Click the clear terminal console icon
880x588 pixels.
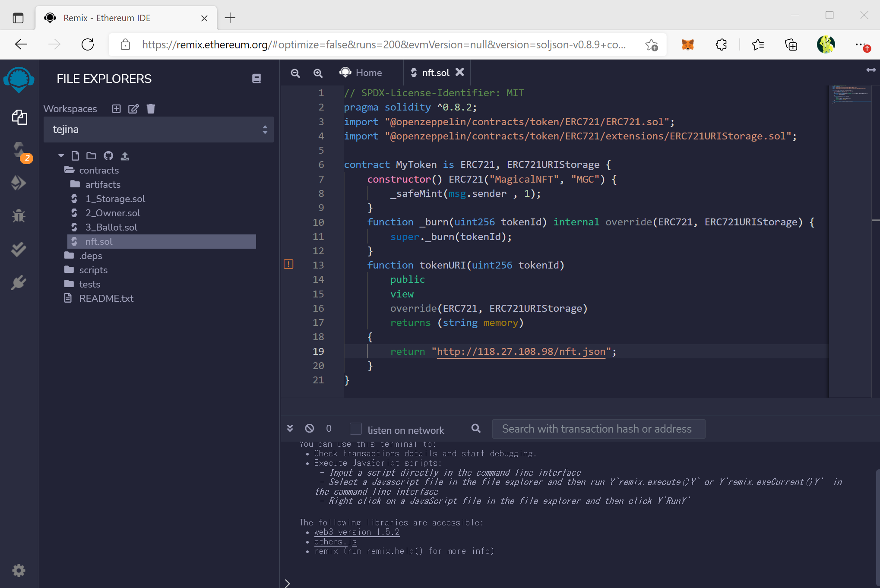click(x=309, y=428)
